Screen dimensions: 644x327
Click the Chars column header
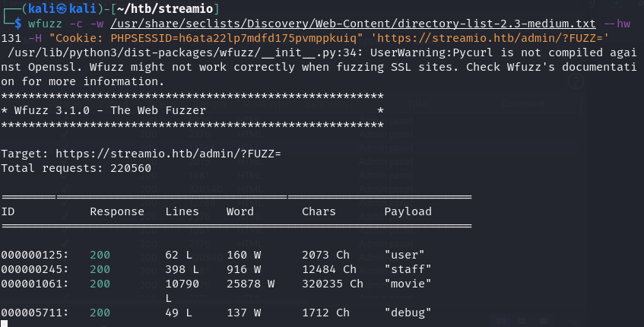click(x=319, y=211)
